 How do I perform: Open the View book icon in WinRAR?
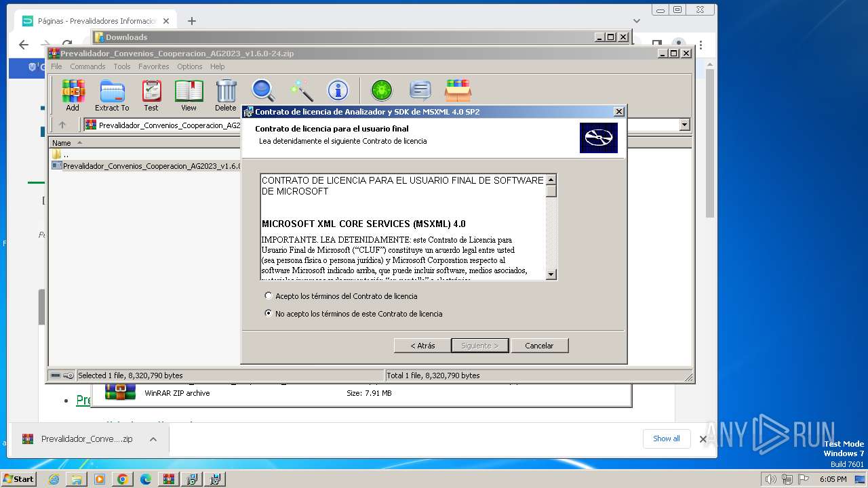[189, 95]
